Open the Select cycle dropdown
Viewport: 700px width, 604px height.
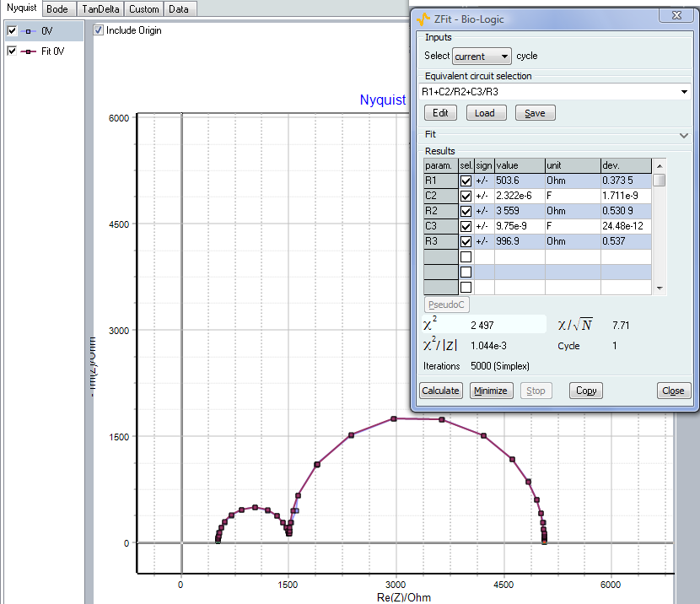pyautogui.click(x=482, y=57)
